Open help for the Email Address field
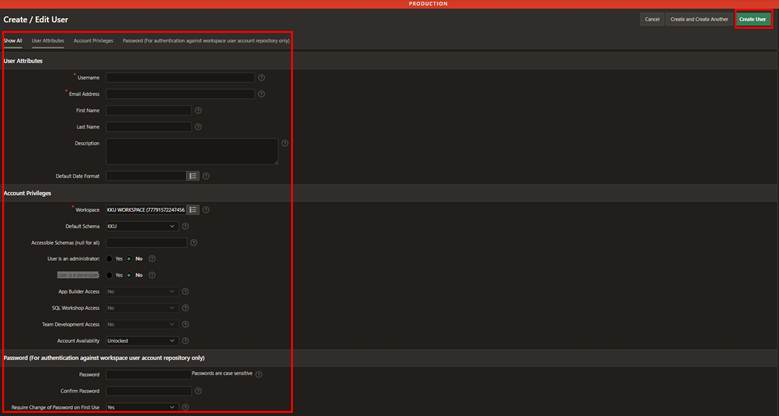Image resolution: width=779 pixels, height=416 pixels. 261,94
